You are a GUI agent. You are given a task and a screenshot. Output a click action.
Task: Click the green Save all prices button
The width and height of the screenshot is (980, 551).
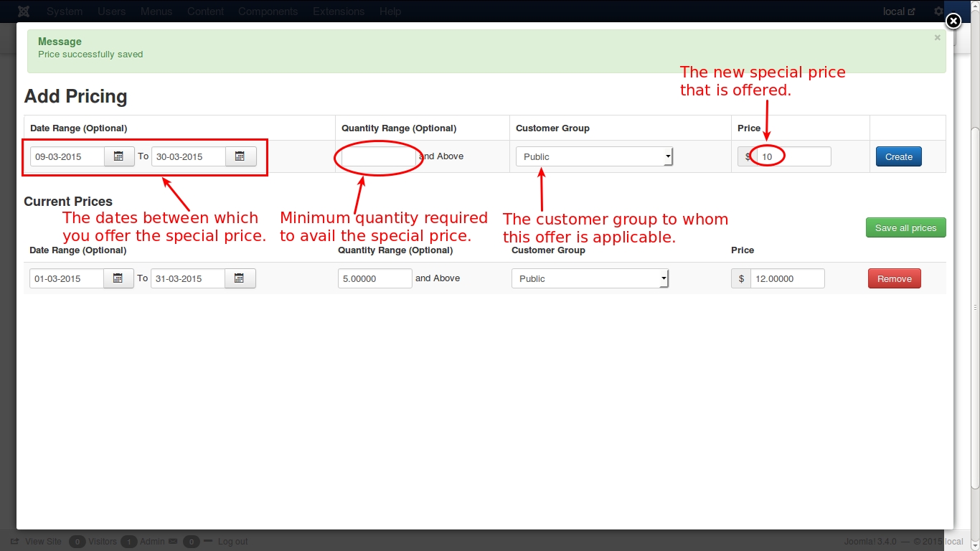tap(905, 227)
